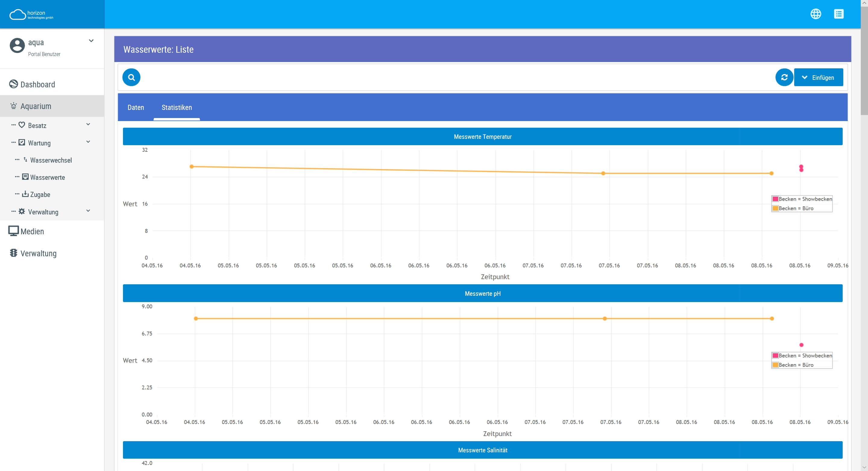868x471 pixels.
Task: Open Wasserwerte in the sidebar
Action: point(48,177)
